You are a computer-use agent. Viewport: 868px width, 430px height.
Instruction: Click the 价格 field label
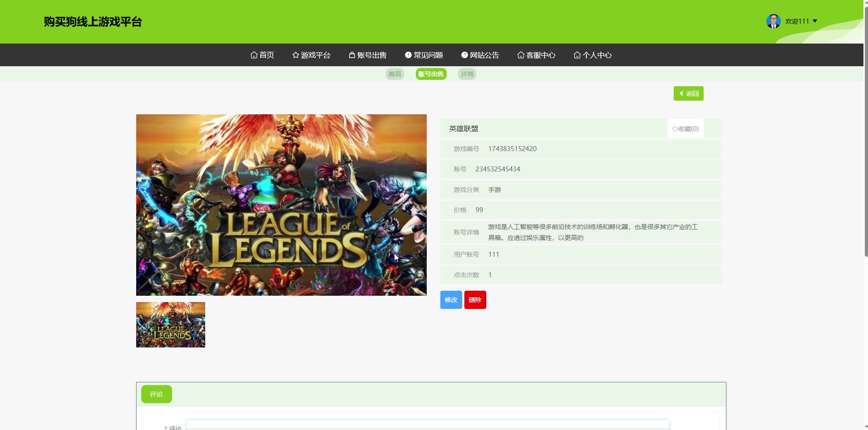point(460,210)
